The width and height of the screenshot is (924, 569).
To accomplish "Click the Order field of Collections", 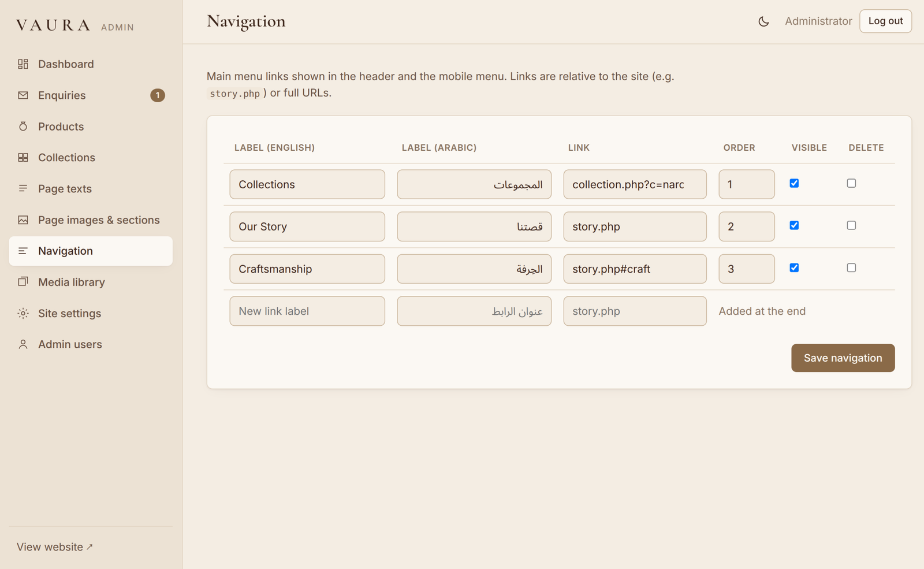I will coord(747,184).
